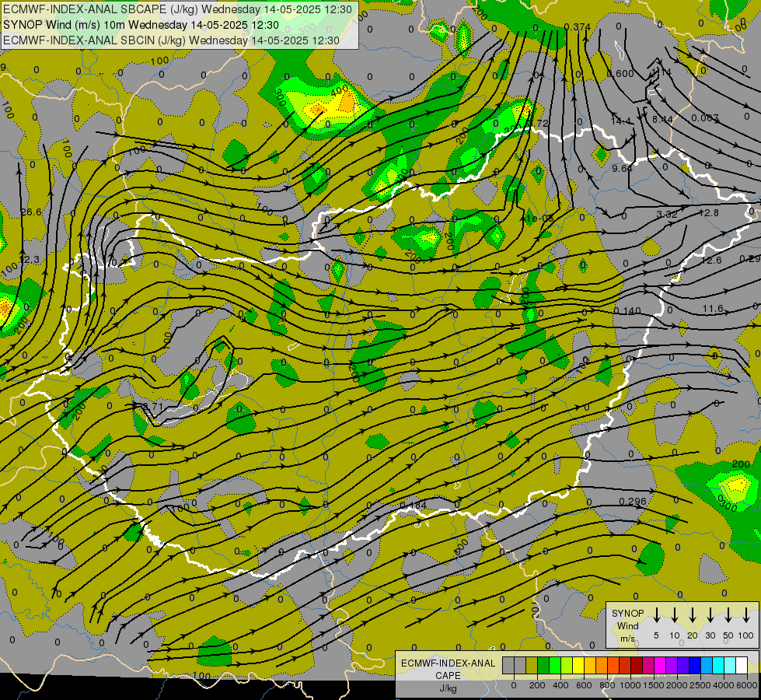Screen dimensions: 761x700
Task: Click legend tick label 1500
Action: coord(654,685)
